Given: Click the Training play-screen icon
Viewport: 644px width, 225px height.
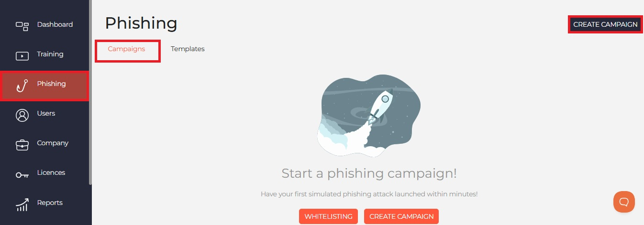Looking at the screenshot, I should [x=22, y=56].
